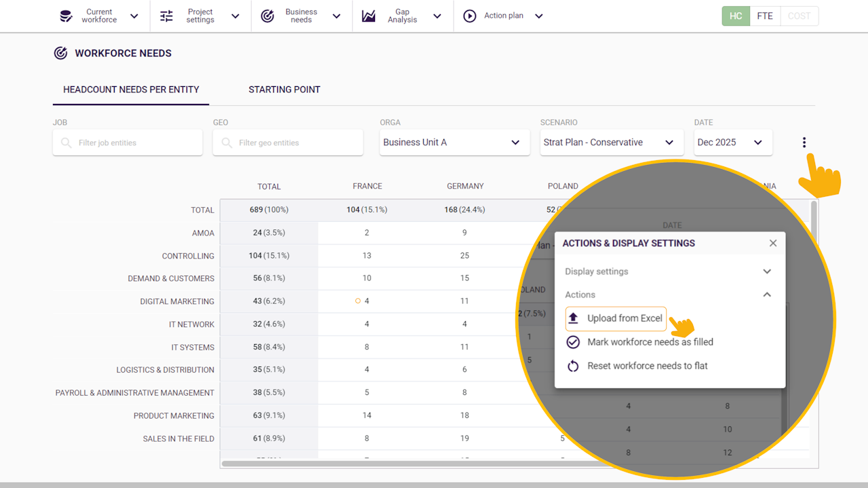The height and width of the screenshot is (488, 868).
Task: Click the Filter job entities field
Action: point(127,143)
